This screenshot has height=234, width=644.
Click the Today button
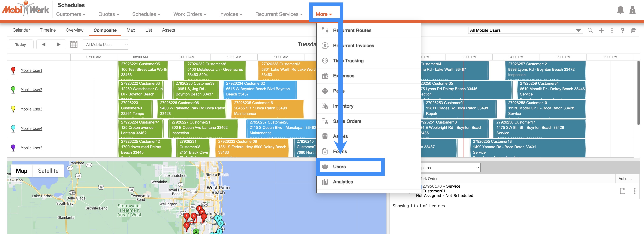click(x=20, y=44)
